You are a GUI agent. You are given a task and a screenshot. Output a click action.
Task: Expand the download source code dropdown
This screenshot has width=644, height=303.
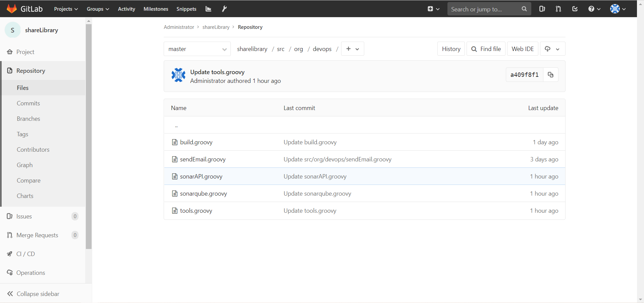(552, 49)
